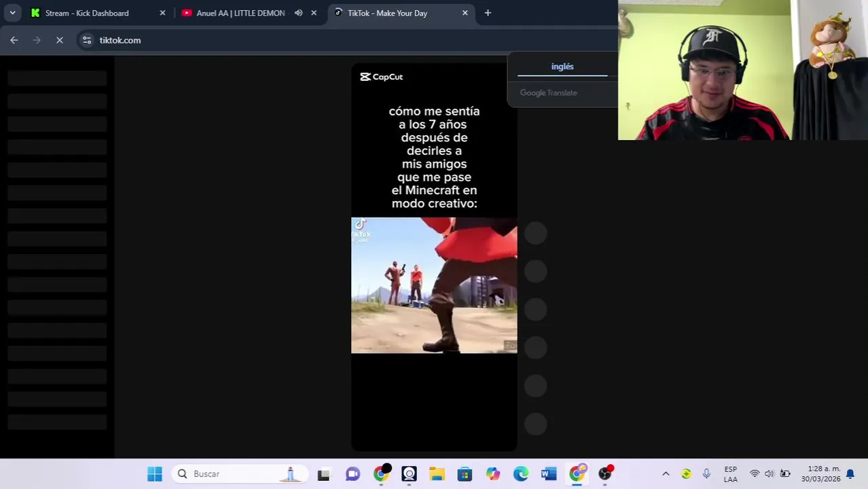Open the battery status tray icon
The height and width of the screenshot is (489, 868).
(785, 474)
